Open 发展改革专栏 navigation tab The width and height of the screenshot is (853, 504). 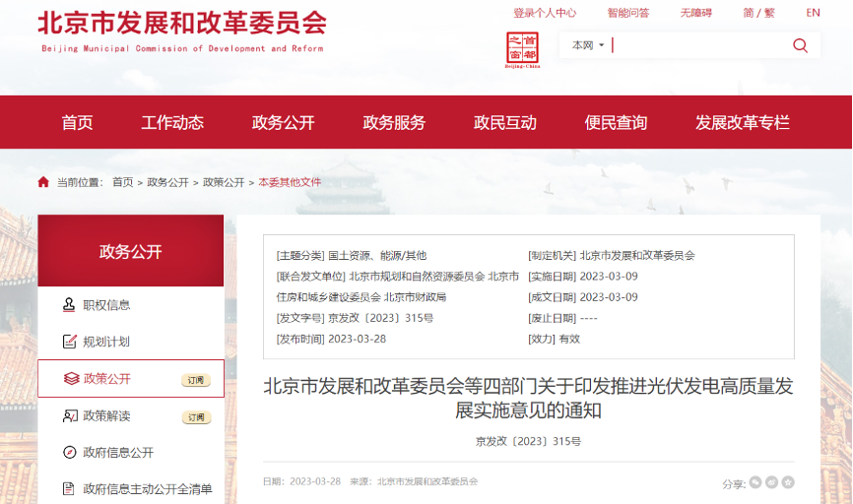[743, 122]
